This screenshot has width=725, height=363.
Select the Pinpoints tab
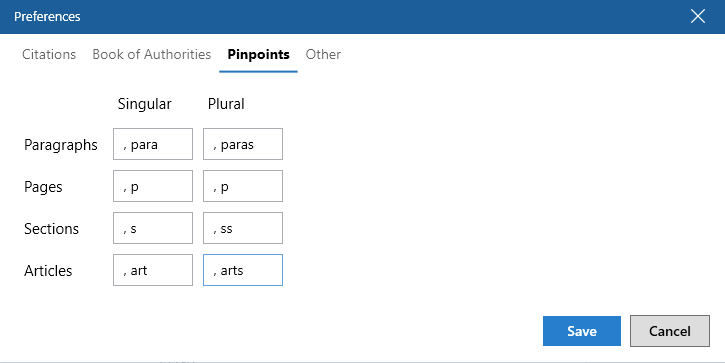tap(258, 55)
